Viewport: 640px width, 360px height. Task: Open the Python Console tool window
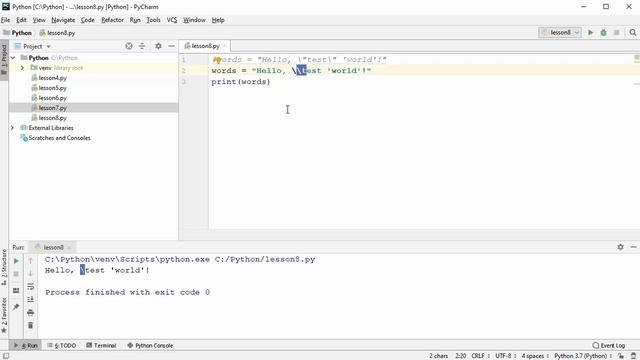point(150,345)
